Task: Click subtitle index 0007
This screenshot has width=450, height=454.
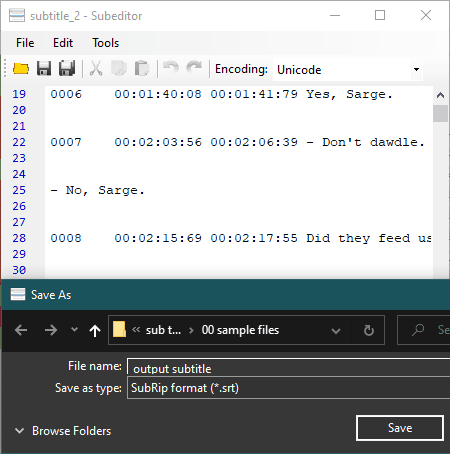Action: (66, 142)
